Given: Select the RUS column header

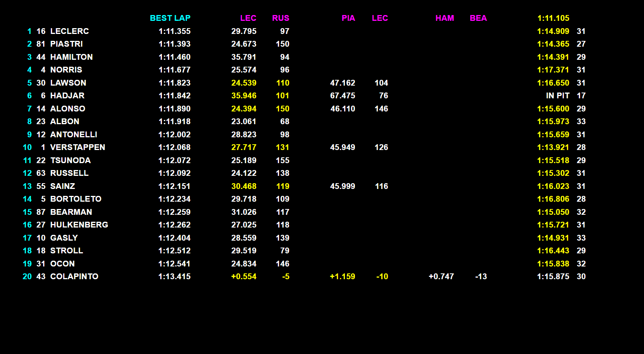Looking at the screenshot, I should 280,18.
